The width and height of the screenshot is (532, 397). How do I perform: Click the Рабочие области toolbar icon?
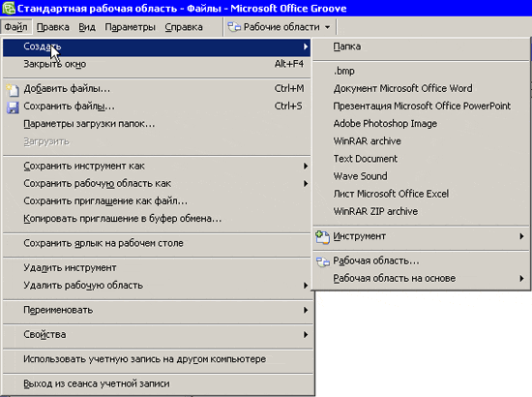[x=234, y=27]
